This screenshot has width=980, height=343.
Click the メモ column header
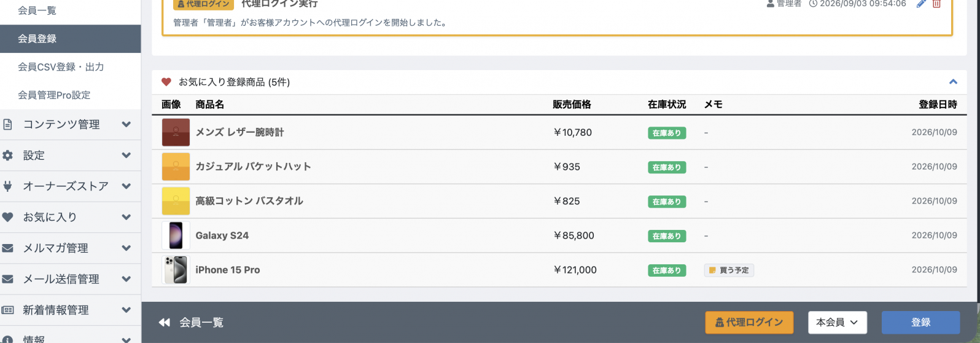click(713, 104)
